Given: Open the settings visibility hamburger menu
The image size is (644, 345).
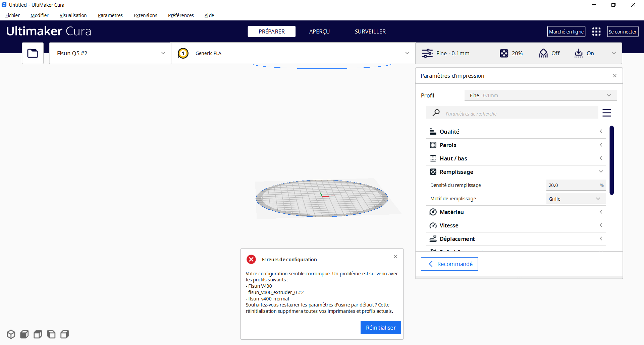Looking at the screenshot, I should pos(607,113).
